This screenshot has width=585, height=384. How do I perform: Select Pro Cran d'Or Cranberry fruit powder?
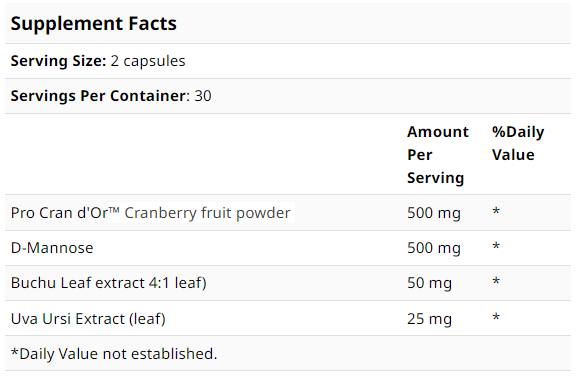150,213
